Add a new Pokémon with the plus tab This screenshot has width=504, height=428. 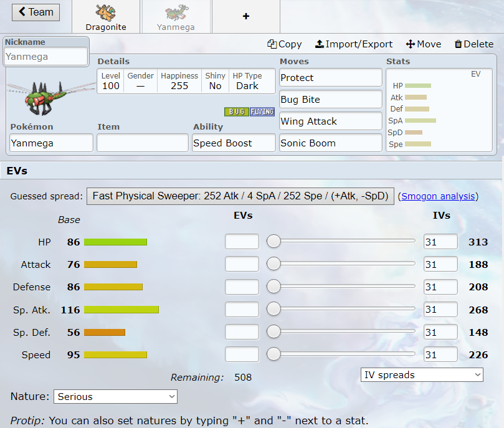point(246,16)
